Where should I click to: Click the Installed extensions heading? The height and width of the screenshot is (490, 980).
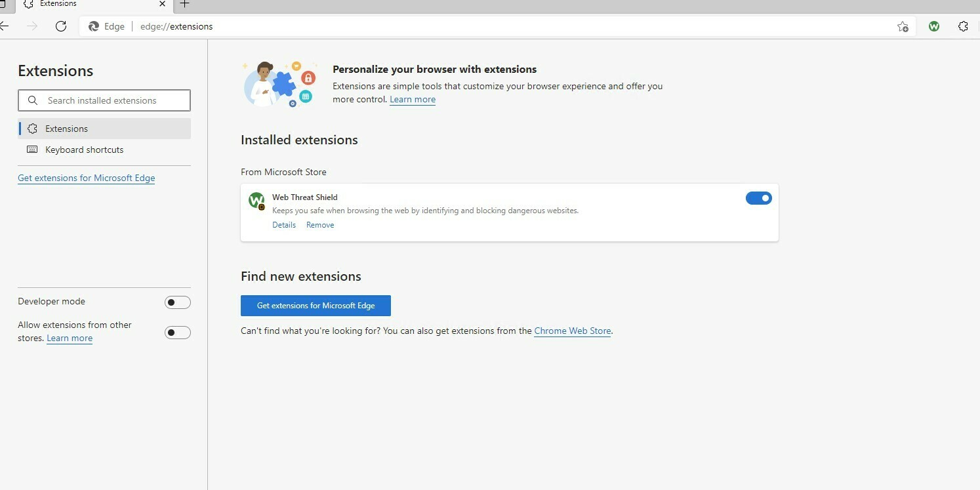click(299, 140)
